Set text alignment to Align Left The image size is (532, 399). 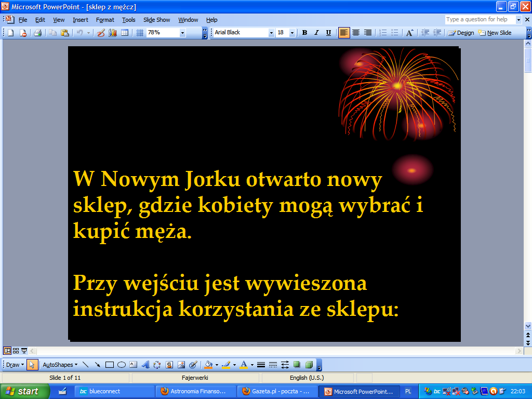(x=344, y=33)
